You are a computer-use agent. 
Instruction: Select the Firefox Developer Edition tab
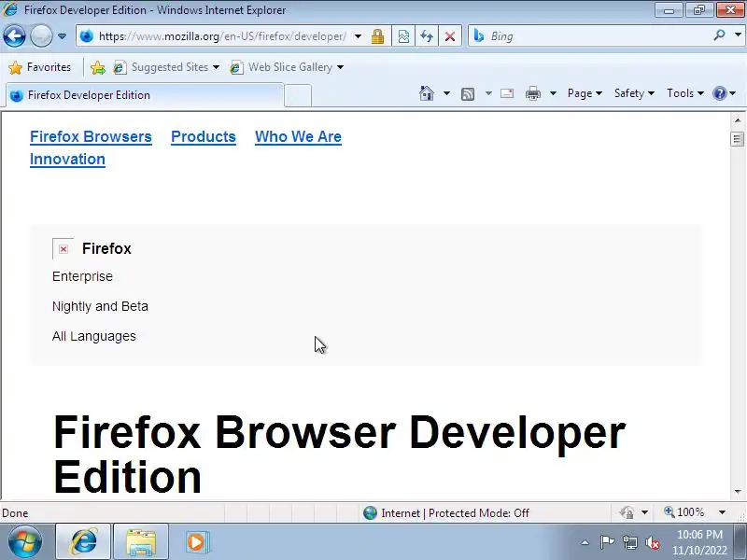(145, 95)
